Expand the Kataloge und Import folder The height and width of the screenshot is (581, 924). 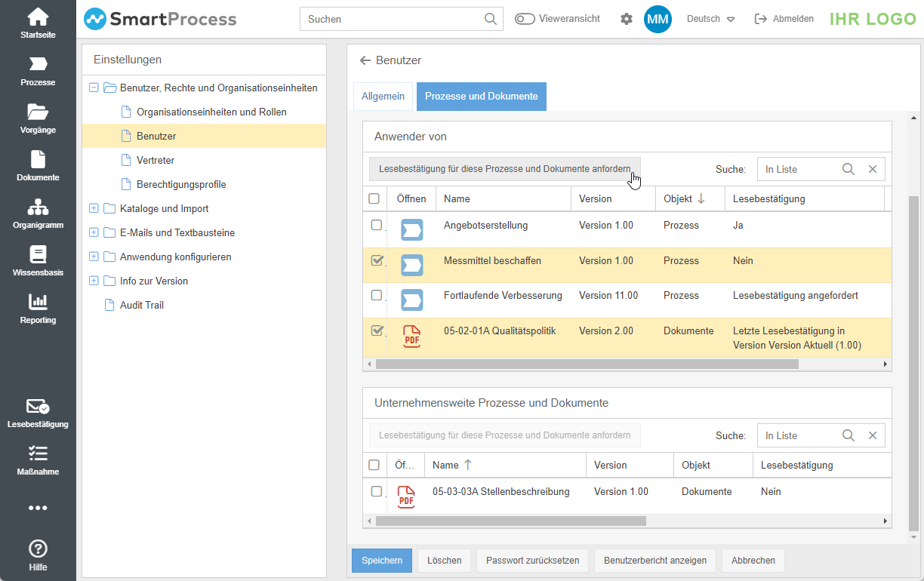coord(94,208)
